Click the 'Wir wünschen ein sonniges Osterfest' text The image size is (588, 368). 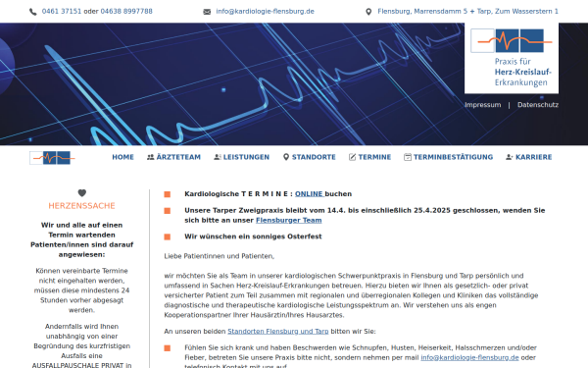253,237
